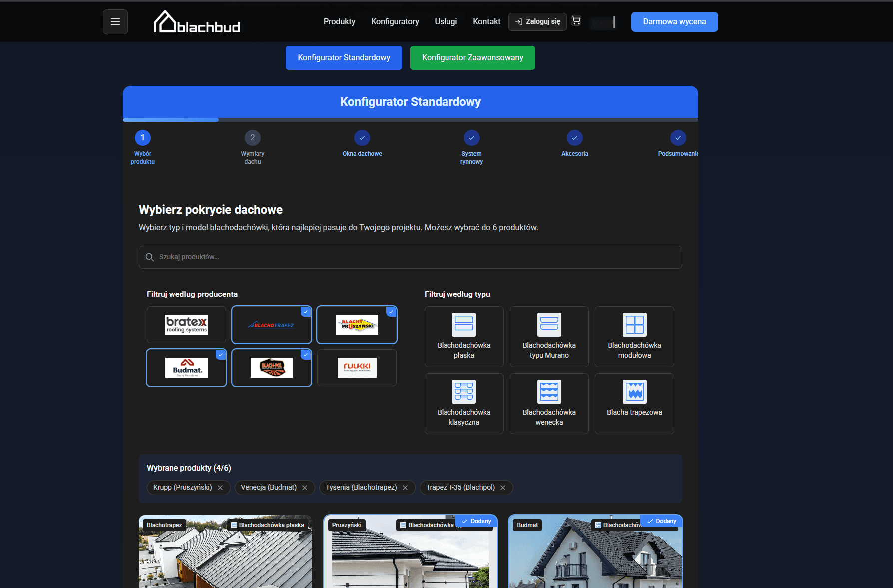
Task: Toggle Blachotrapez producer filter
Action: point(272,325)
